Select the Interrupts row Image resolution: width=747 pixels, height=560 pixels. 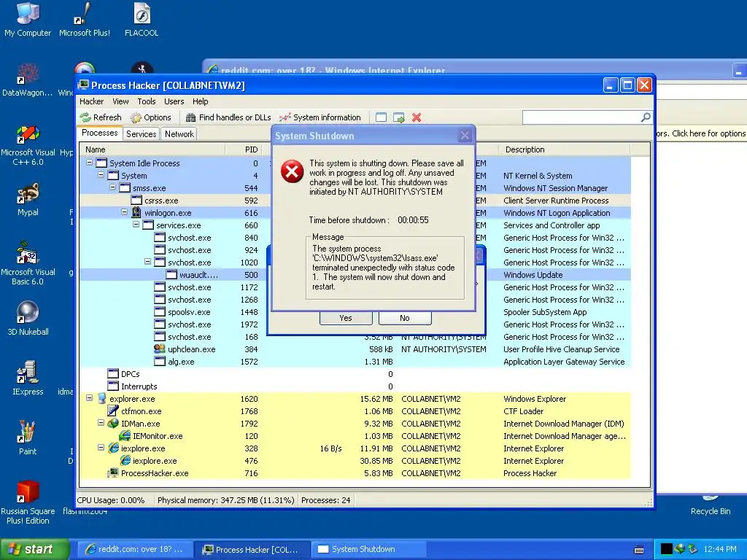click(x=355, y=386)
